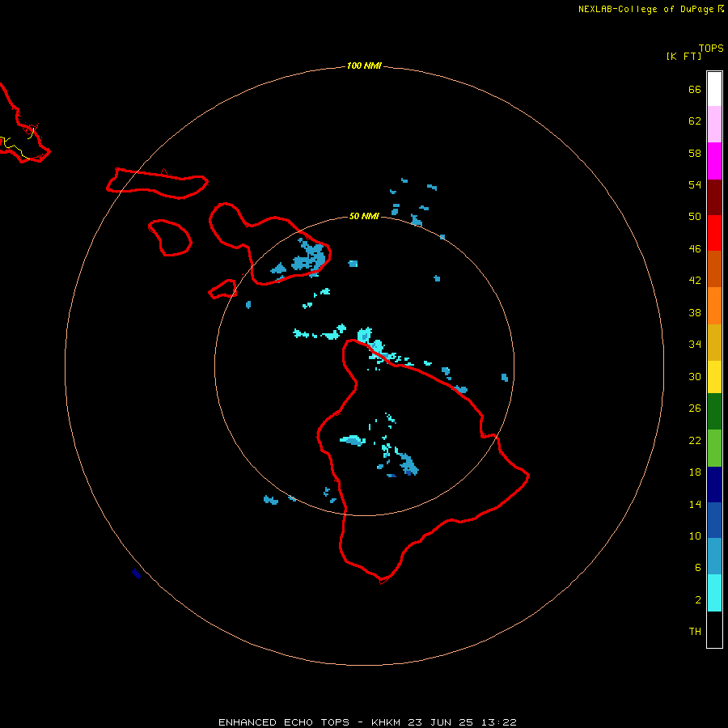The width and height of the screenshot is (728, 728).
Task: Click the legend value 66
Action: [695, 90]
